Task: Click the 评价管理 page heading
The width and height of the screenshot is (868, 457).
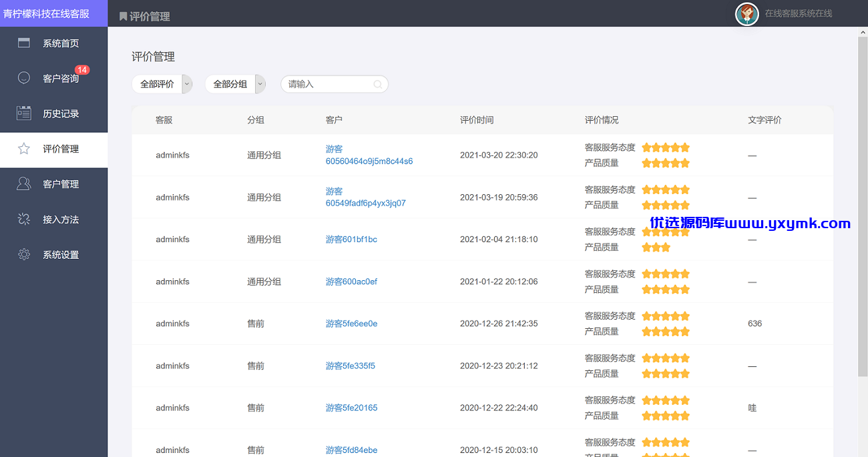Action: [154, 57]
